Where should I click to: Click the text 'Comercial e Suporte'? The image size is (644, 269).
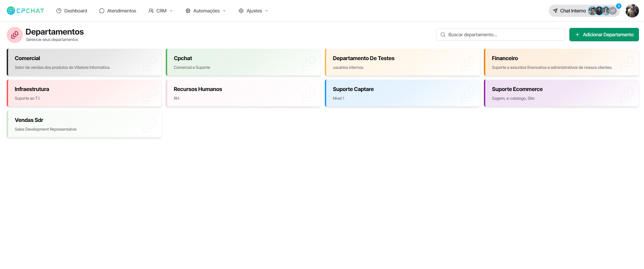(x=192, y=68)
